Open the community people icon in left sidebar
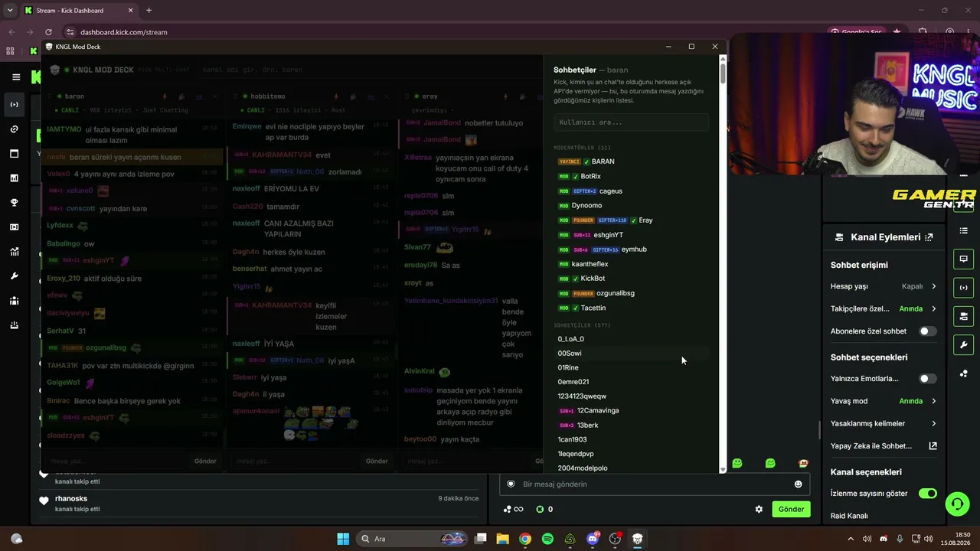The width and height of the screenshot is (980, 551). point(14,300)
